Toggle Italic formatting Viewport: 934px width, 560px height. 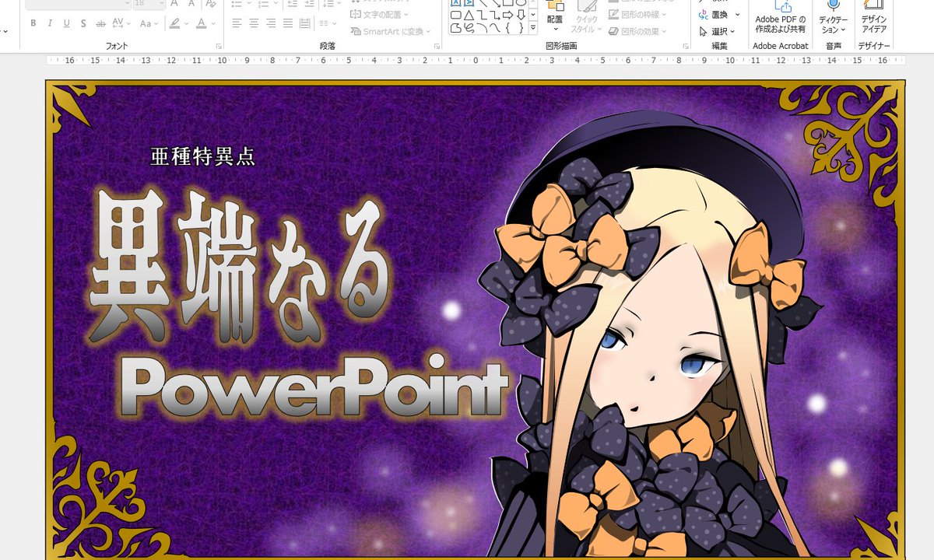pyautogui.click(x=49, y=23)
